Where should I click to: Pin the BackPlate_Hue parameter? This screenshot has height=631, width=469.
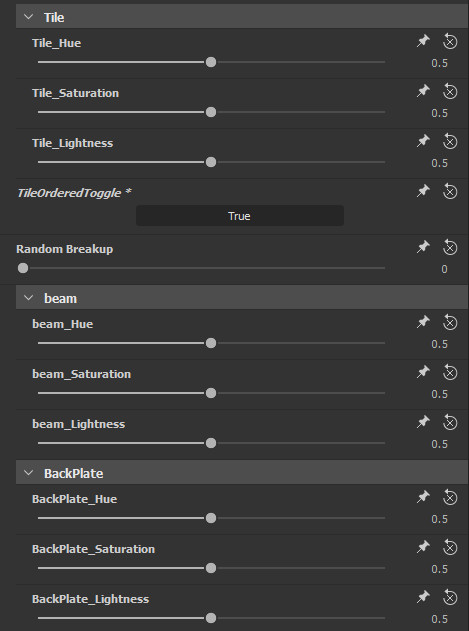pyautogui.click(x=423, y=497)
